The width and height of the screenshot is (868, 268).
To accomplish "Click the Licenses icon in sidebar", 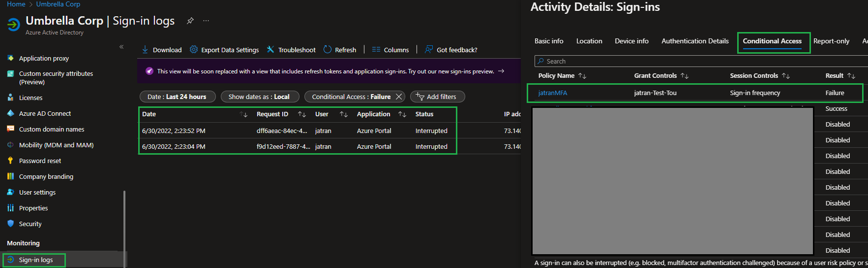I will 10,98.
